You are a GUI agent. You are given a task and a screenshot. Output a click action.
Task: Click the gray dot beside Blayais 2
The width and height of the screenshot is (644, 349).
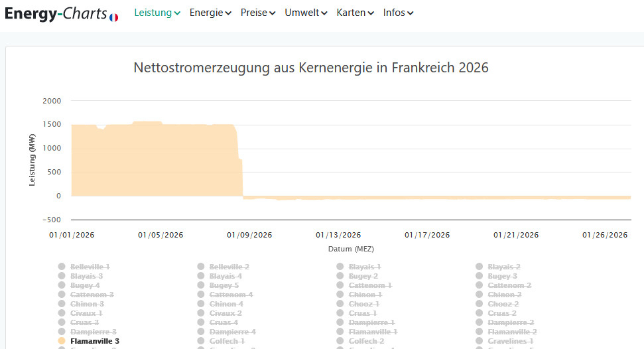[x=480, y=267]
